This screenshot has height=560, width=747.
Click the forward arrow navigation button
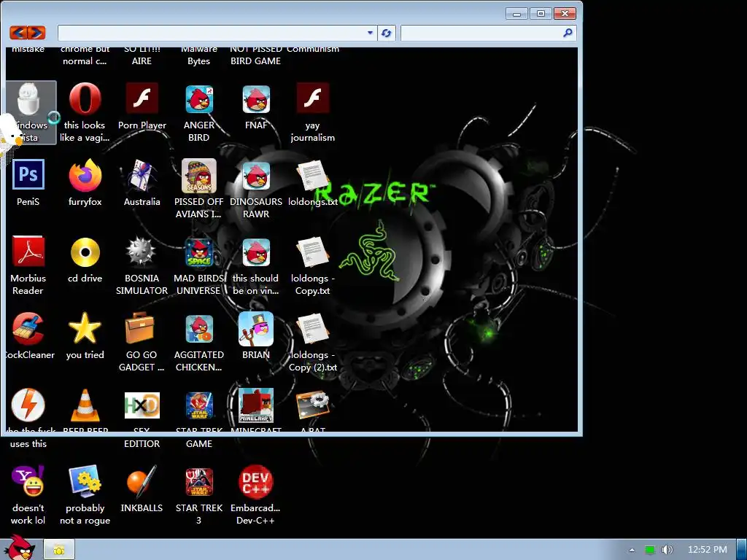(36, 32)
